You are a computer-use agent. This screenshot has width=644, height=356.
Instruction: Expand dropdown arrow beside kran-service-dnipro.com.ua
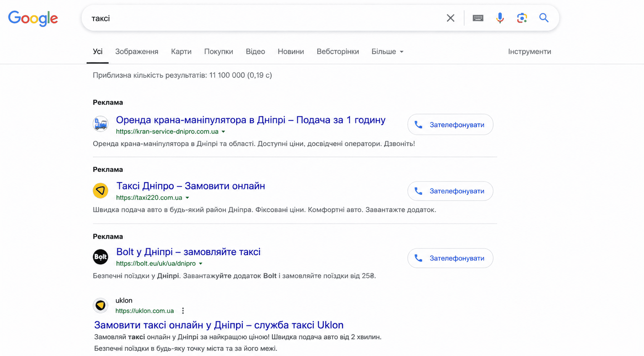[224, 132]
